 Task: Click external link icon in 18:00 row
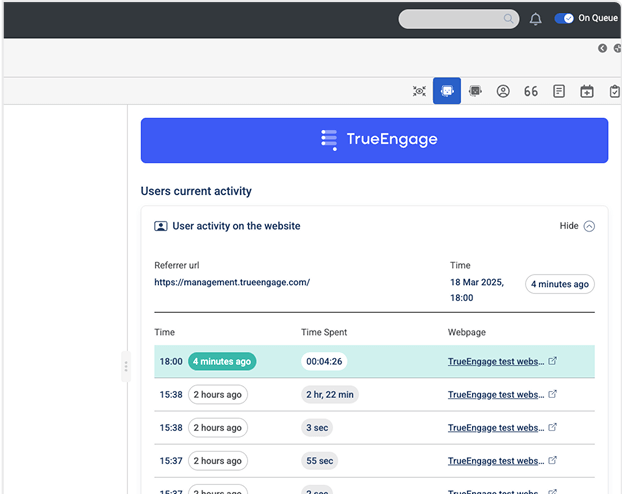pos(552,361)
